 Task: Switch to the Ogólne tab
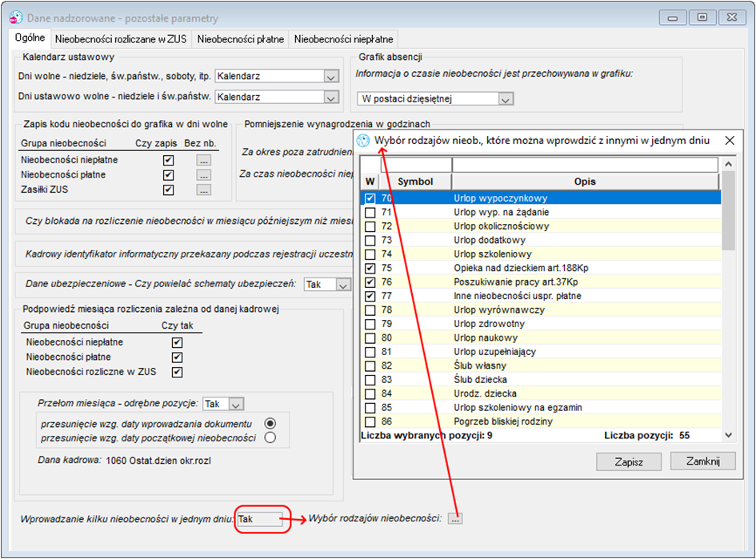30,38
